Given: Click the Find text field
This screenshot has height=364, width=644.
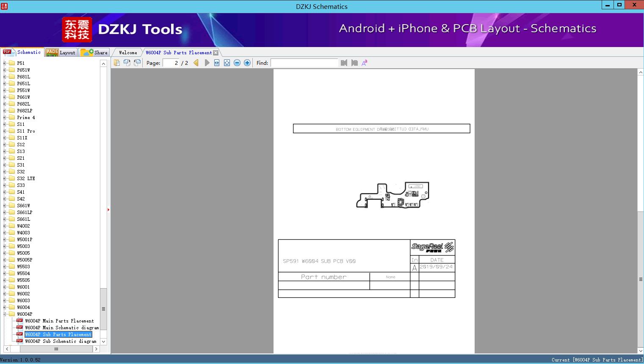Looking at the screenshot, I should point(304,63).
